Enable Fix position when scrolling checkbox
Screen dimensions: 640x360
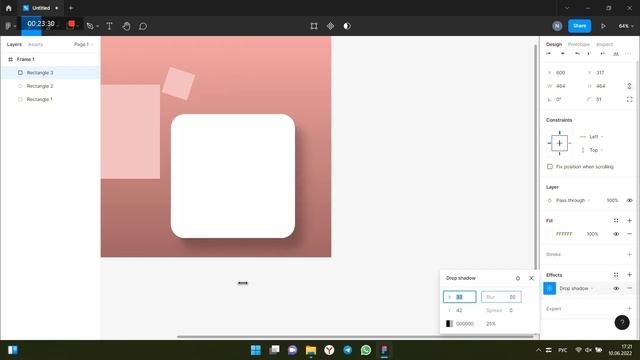pyautogui.click(x=550, y=167)
